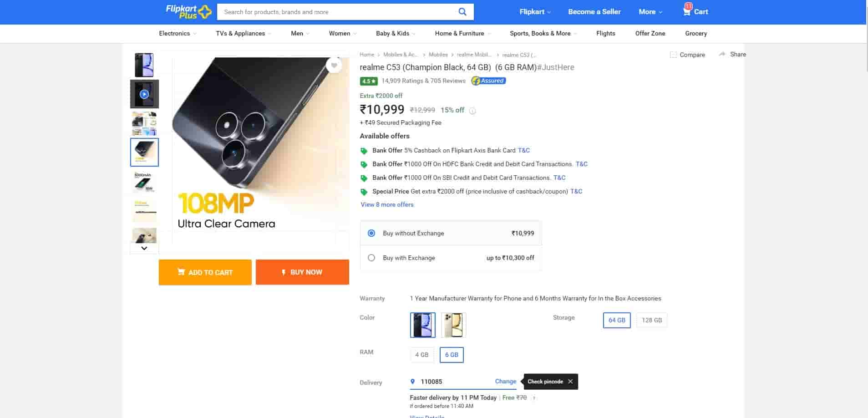Open the Offer Zone menu item

tap(650, 33)
